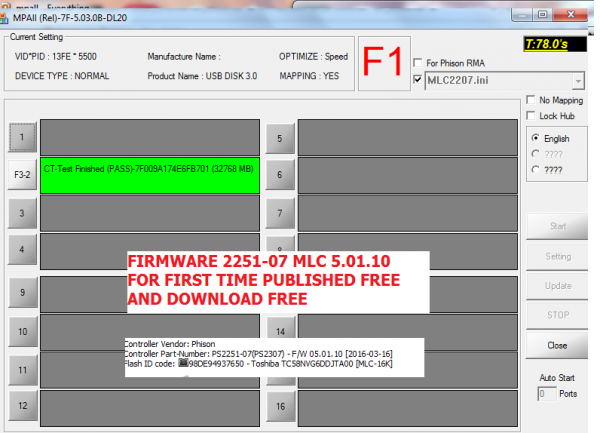Click the large red F1 indicator
Screen dimensions: 600x433
pyautogui.click(x=384, y=63)
